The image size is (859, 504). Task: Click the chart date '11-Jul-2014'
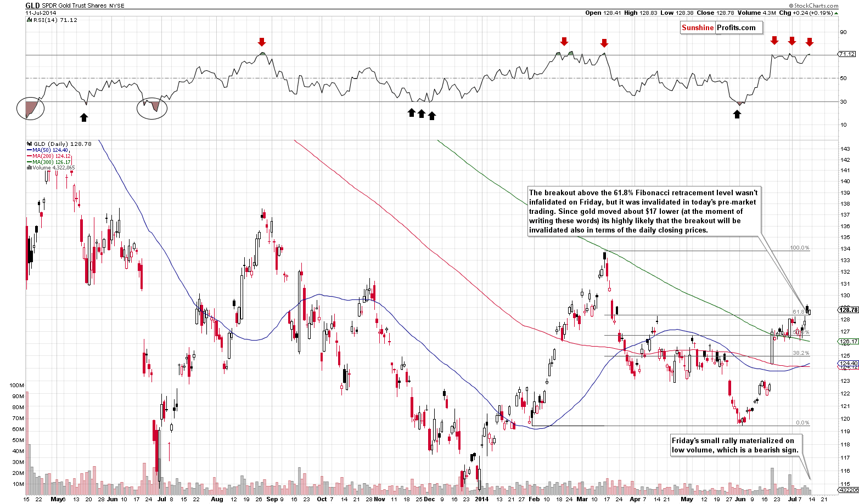pyautogui.click(x=40, y=13)
